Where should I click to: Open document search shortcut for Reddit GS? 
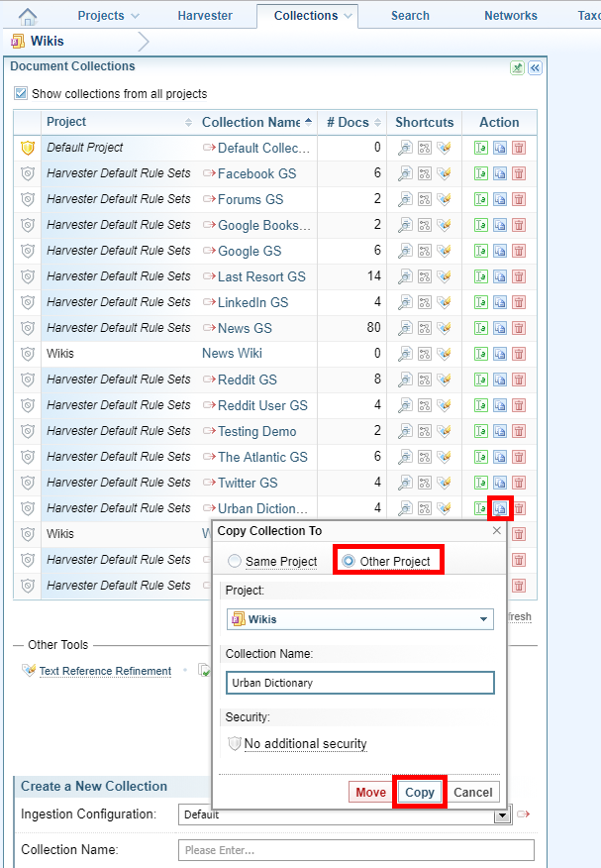tap(405, 380)
